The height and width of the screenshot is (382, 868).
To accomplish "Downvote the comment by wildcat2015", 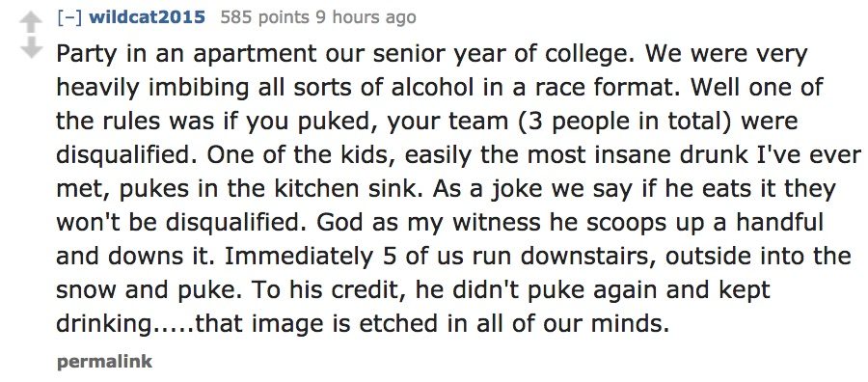I will tap(32, 47).
